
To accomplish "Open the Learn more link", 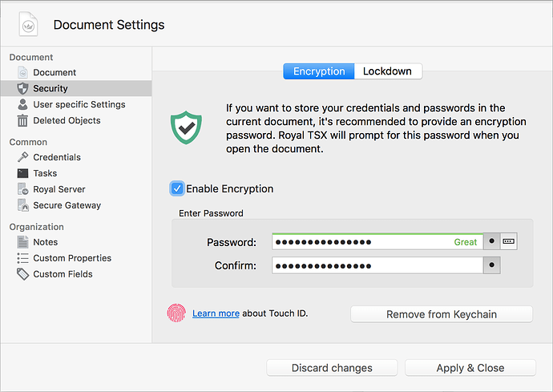I will coord(216,313).
